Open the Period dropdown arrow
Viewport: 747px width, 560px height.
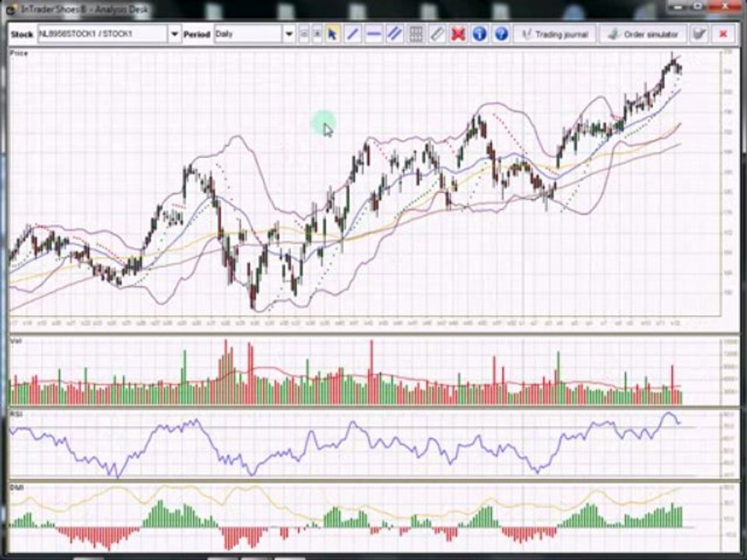tap(289, 34)
